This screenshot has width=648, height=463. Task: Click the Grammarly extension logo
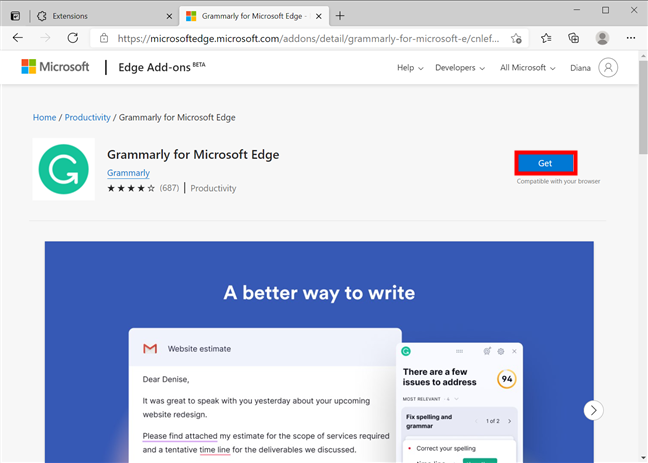point(63,169)
